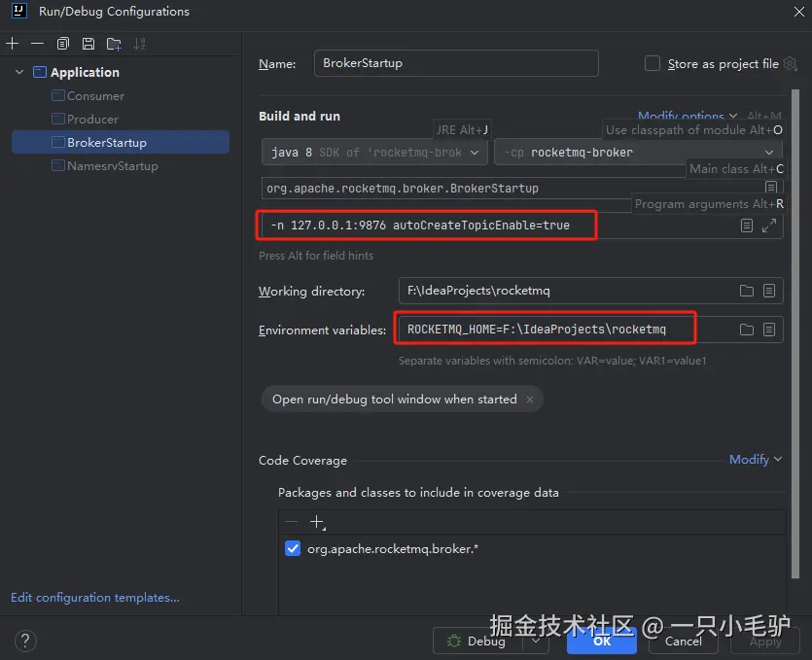812x660 pixels.
Task: Remove the coverage package with minus icon
Action: (292, 522)
